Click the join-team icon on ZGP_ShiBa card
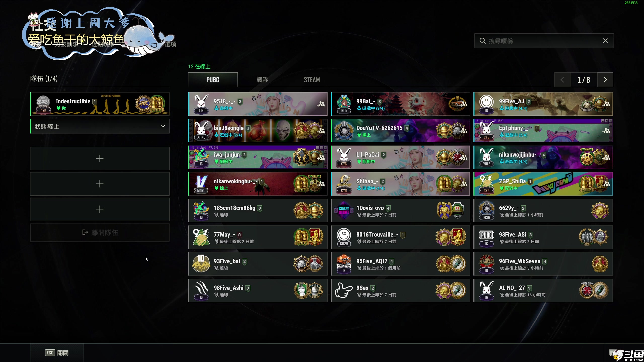Screen dimensions: 644x362 pyautogui.click(x=606, y=184)
